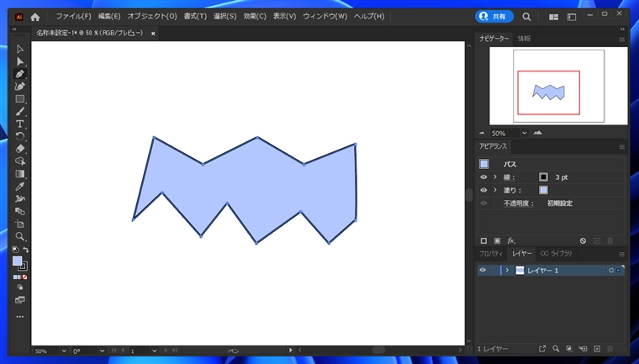The height and width of the screenshot is (364, 639).
Task: Add new fill in Appearance panel
Action: click(497, 241)
